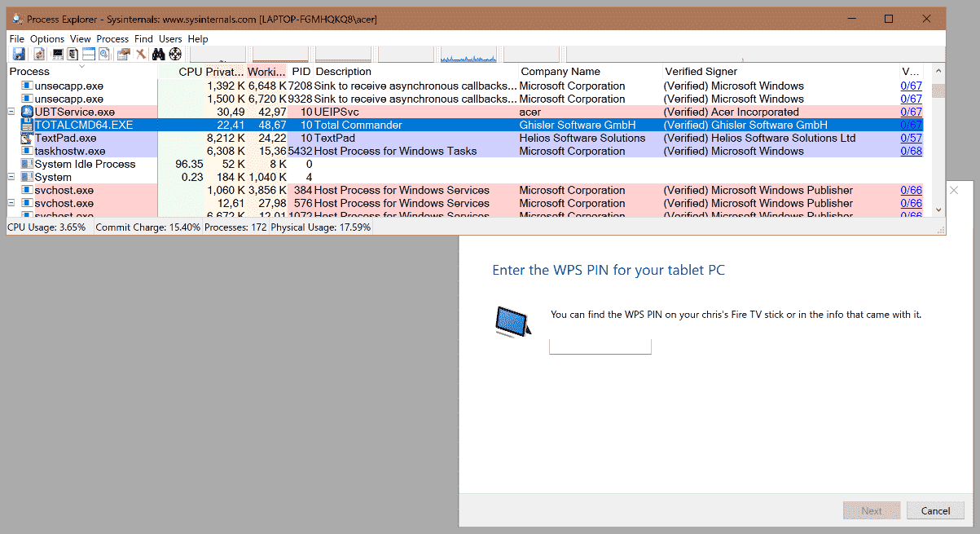Click the CPU usage mini graph in the toolbar

[218, 54]
